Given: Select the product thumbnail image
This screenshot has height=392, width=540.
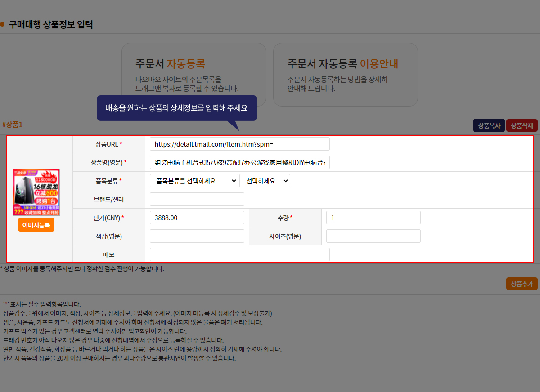Looking at the screenshot, I should 36,192.
